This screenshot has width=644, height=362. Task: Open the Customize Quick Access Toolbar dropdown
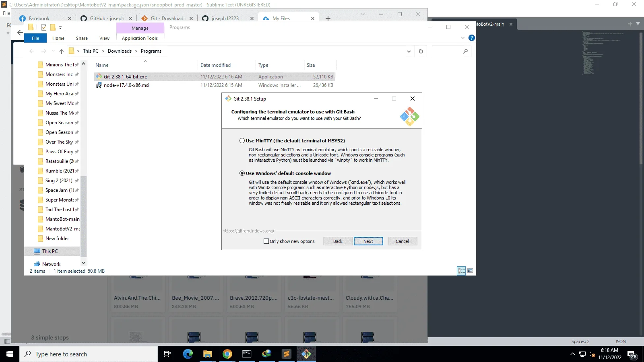(x=60, y=28)
